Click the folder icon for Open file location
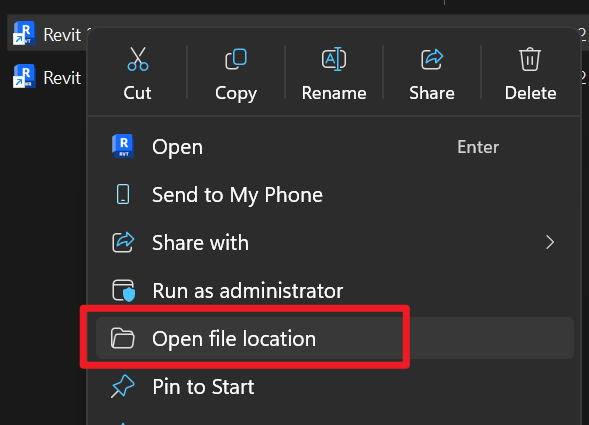The image size is (589, 425). 122,338
